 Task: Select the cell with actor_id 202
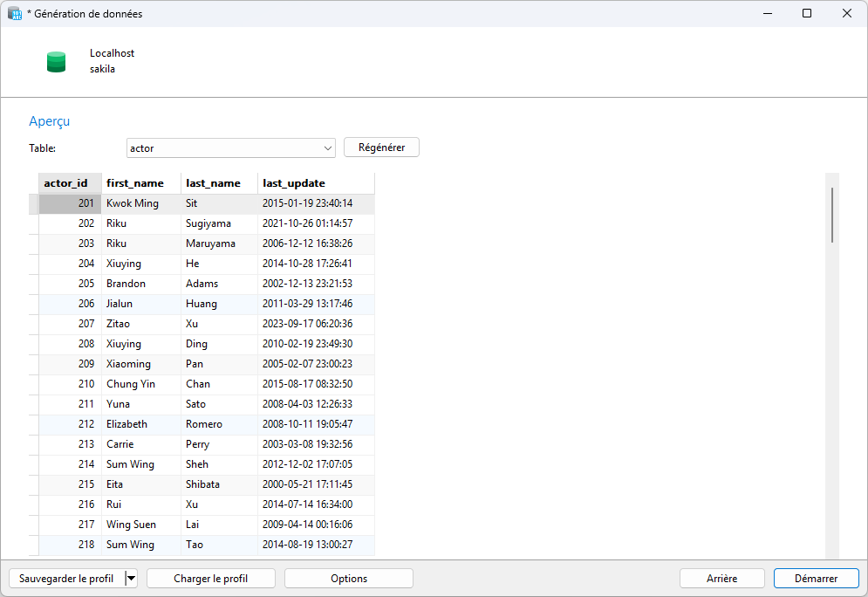point(71,223)
